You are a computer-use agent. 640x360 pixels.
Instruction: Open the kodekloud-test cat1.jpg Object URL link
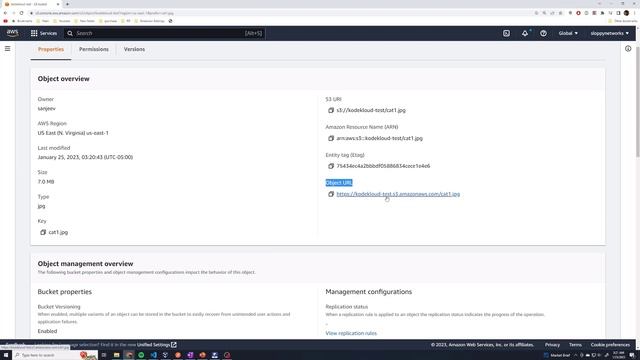tap(398, 194)
